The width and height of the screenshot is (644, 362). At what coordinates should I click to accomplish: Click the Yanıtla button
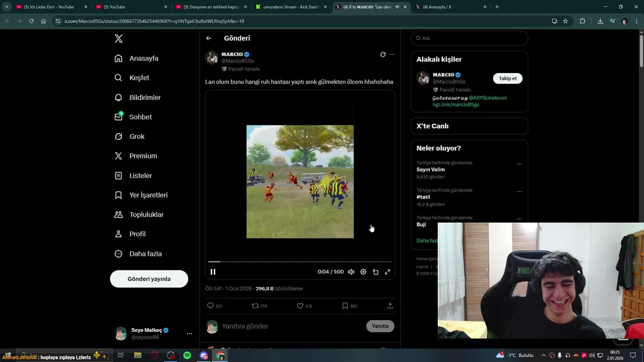(x=380, y=326)
